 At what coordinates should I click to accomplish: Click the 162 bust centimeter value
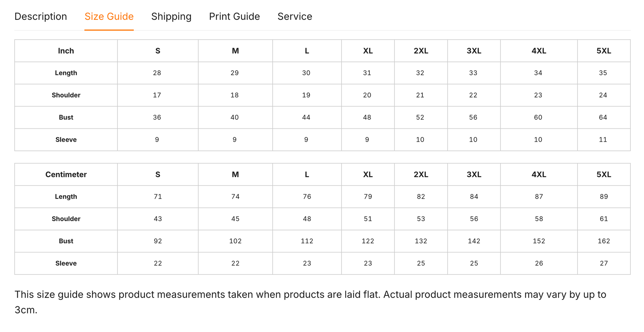pos(604,241)
